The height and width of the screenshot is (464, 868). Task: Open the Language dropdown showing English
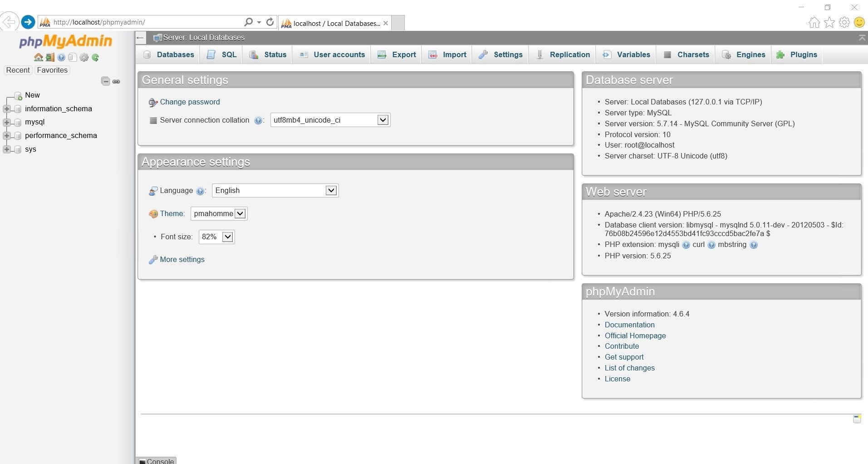(x=275, y=190)
